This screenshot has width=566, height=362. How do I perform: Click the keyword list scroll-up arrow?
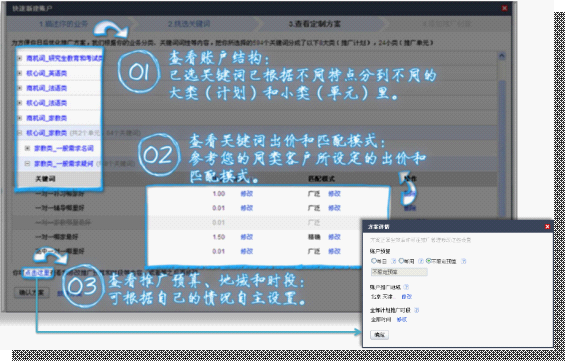[502, 56]
